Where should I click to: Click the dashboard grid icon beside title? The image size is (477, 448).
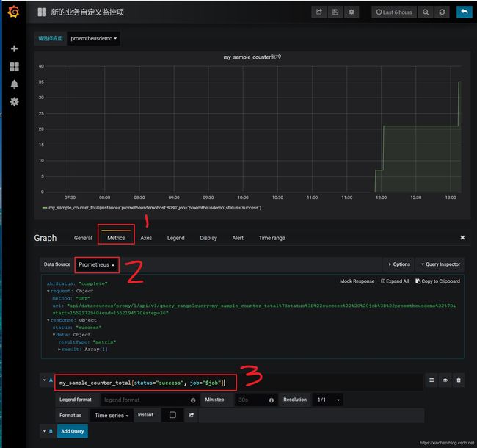[x=42, y=12]
